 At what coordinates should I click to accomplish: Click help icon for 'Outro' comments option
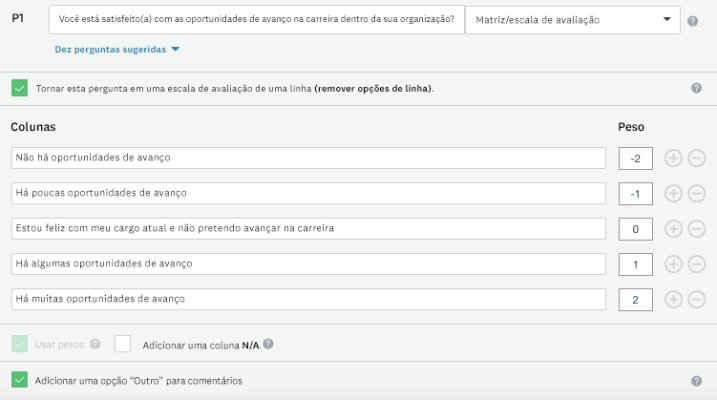[x=696, y=381]
